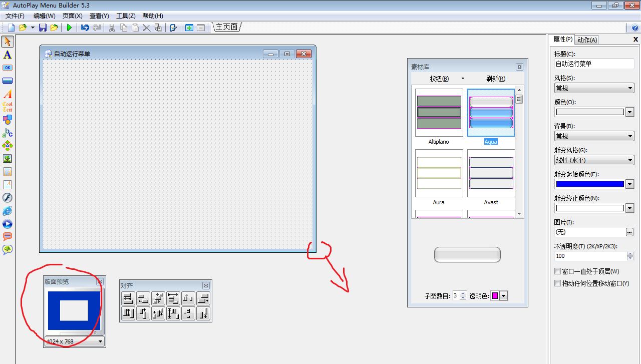Open the 透明色 magenta color dropdown
Viewport: 641px width, 364px height.
(503, 296)
